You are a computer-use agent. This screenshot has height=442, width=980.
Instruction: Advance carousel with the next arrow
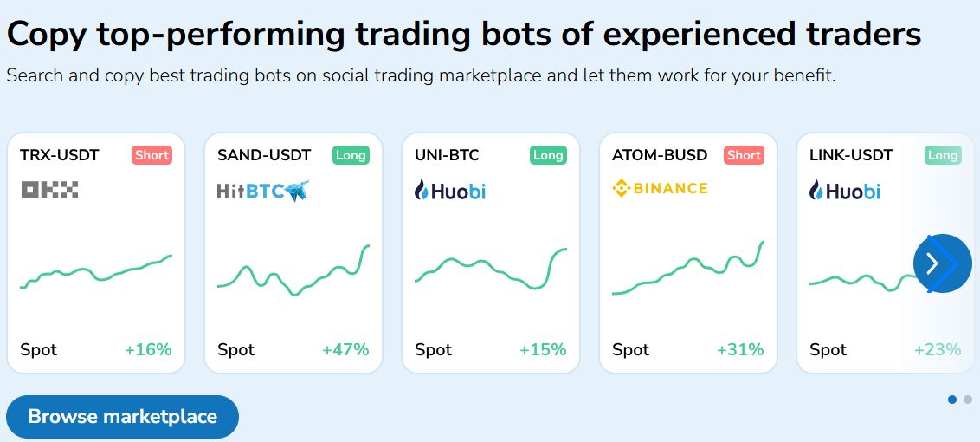pos(942,263)
